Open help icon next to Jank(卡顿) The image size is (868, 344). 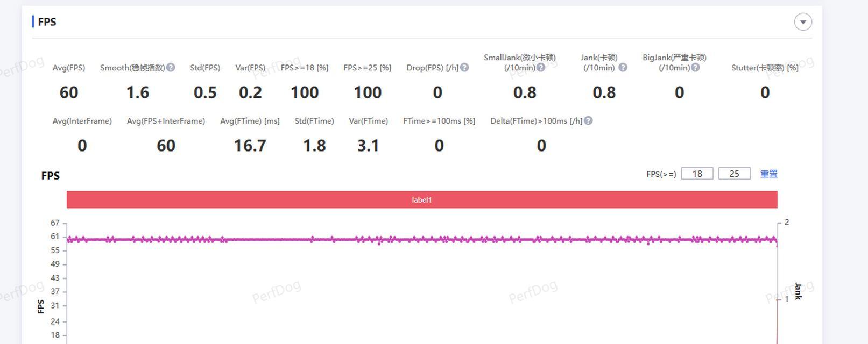click(x=623, y=68)
